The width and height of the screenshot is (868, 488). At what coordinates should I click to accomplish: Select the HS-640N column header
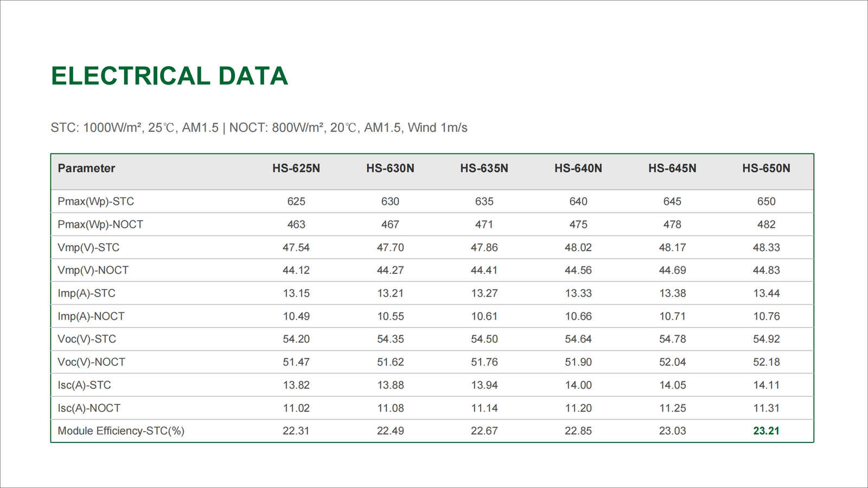pyautogui.click(x=578, y=169)
